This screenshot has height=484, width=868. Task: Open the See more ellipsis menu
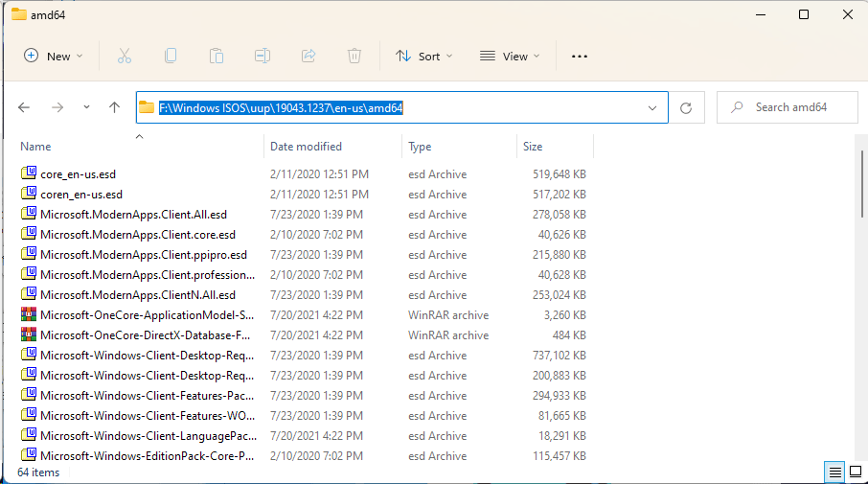(579, 56)
